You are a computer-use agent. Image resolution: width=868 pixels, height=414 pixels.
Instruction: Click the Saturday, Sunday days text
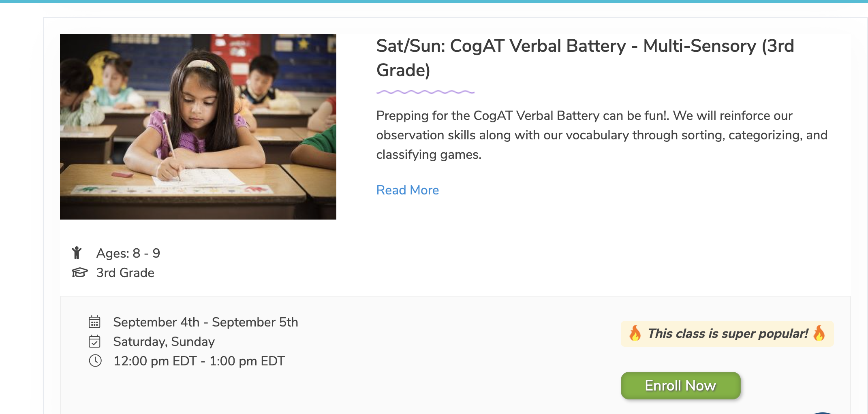pos(164,341)
